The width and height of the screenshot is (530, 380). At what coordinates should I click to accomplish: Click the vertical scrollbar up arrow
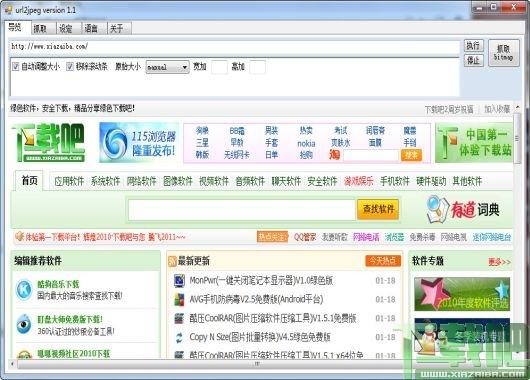(x=517, y=107)
